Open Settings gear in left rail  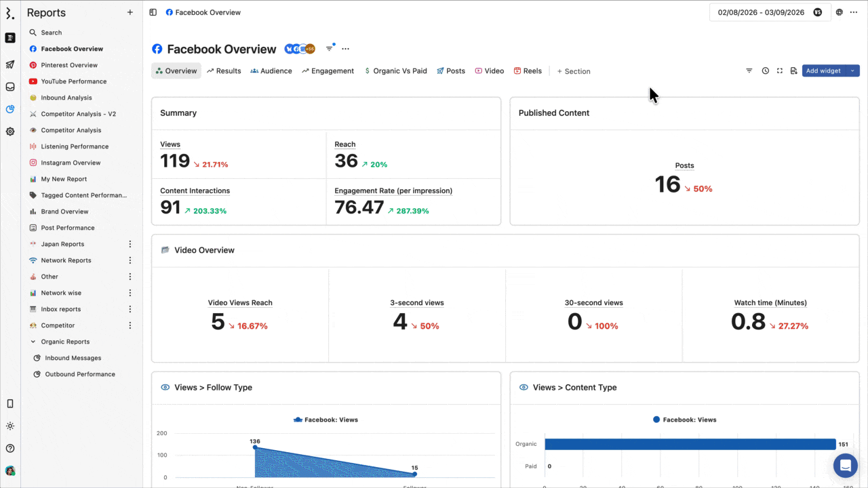[x=10, y=131]
